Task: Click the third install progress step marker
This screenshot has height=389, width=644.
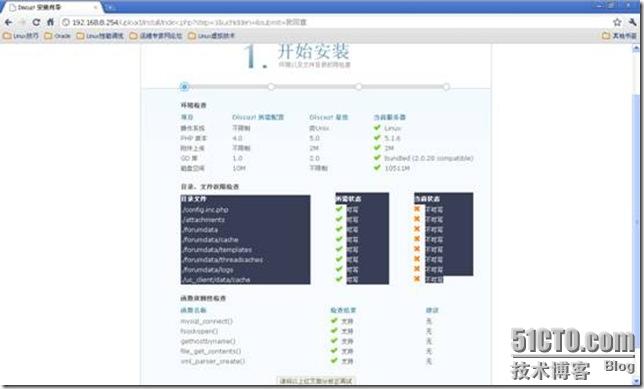Action: point(359,87)
